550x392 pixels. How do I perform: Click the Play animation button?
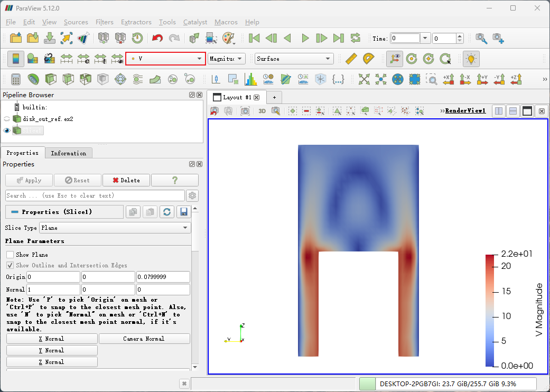tap(305, 38)
